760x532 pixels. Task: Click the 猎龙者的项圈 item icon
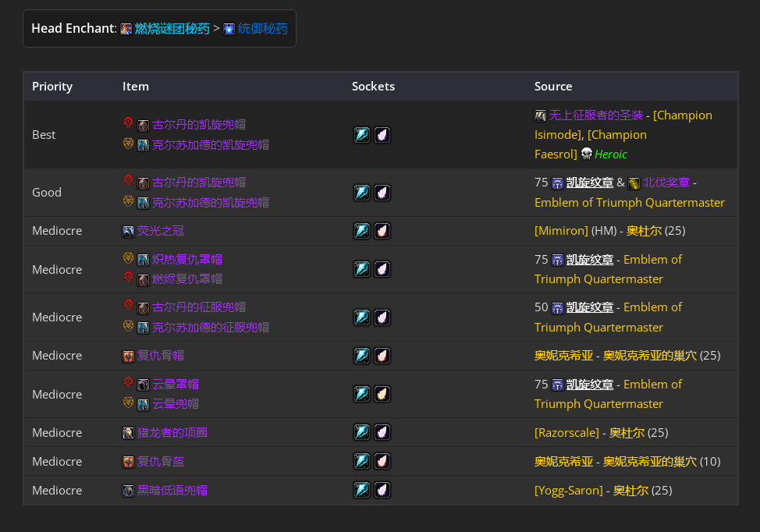[129, 433]
